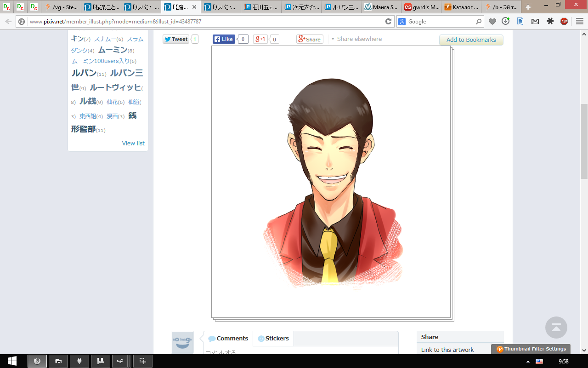Switch to the '石川五ェ...' browser tab

tap(261, 7)
